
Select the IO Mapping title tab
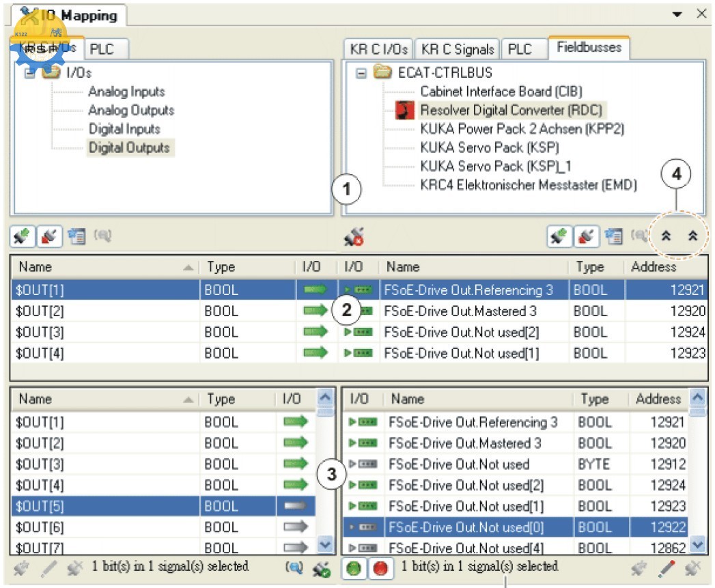[x=68, y=15]
